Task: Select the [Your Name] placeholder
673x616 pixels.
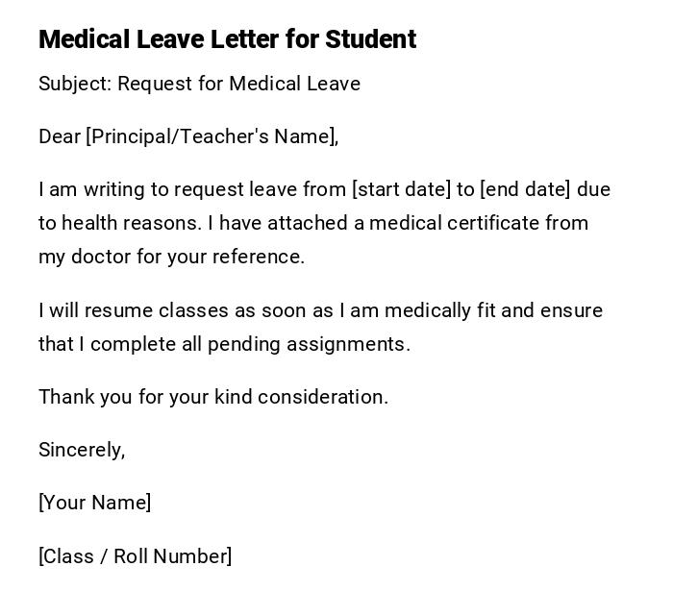Action: tap(94, 503)
